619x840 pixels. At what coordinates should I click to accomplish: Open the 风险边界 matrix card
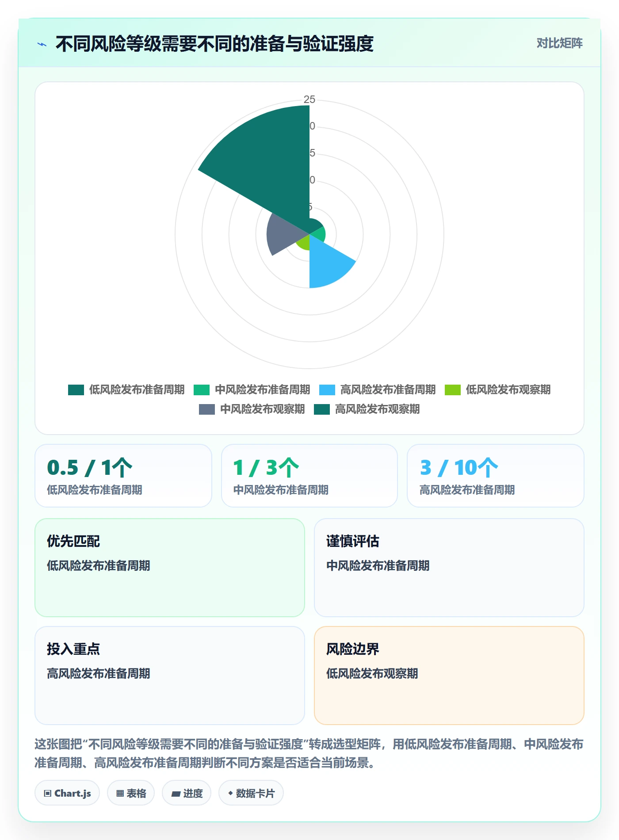coord(449,676)
